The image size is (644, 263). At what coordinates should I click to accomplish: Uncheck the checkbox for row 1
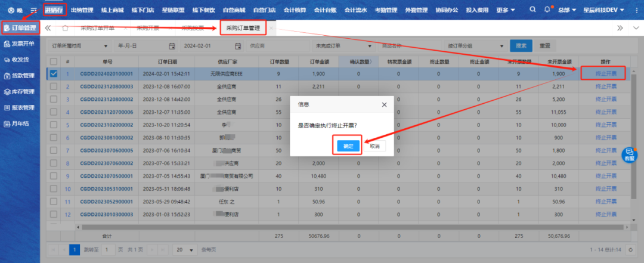pyautogui.click(x=54, y=74)
